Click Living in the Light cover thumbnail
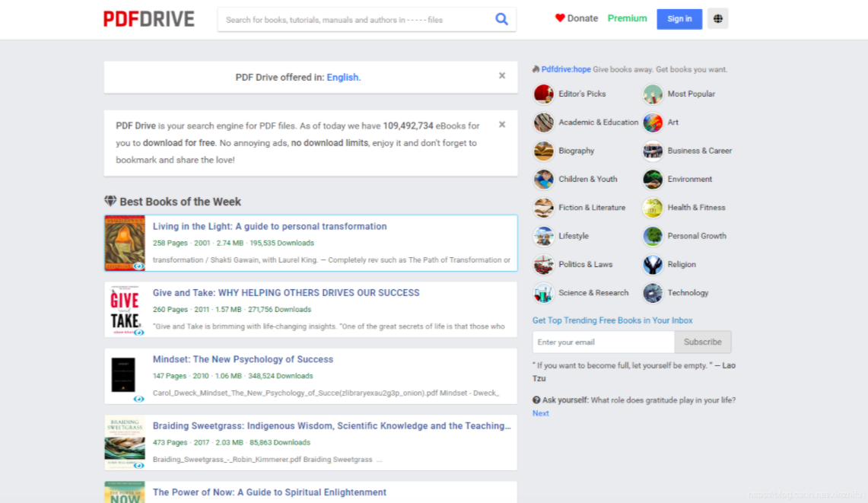Viewport: 868px width, 503px height. pyautogui.click(x=125, y=243)
